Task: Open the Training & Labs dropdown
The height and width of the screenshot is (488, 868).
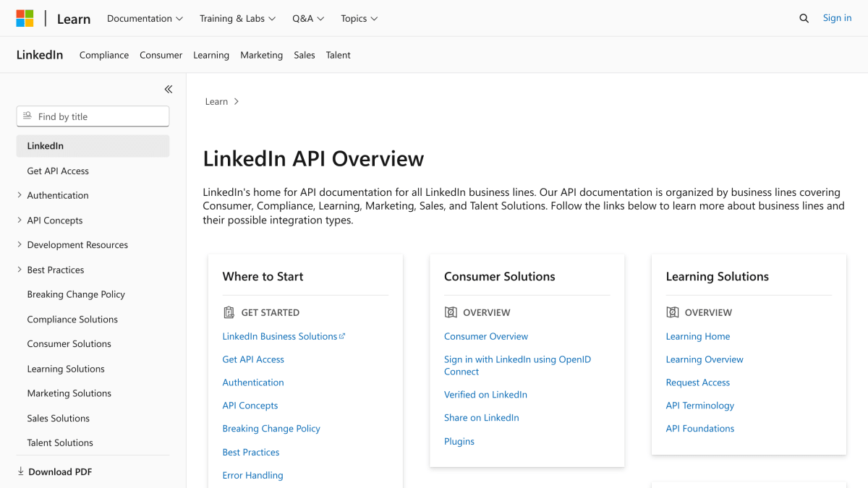Action: click(238, 19)
